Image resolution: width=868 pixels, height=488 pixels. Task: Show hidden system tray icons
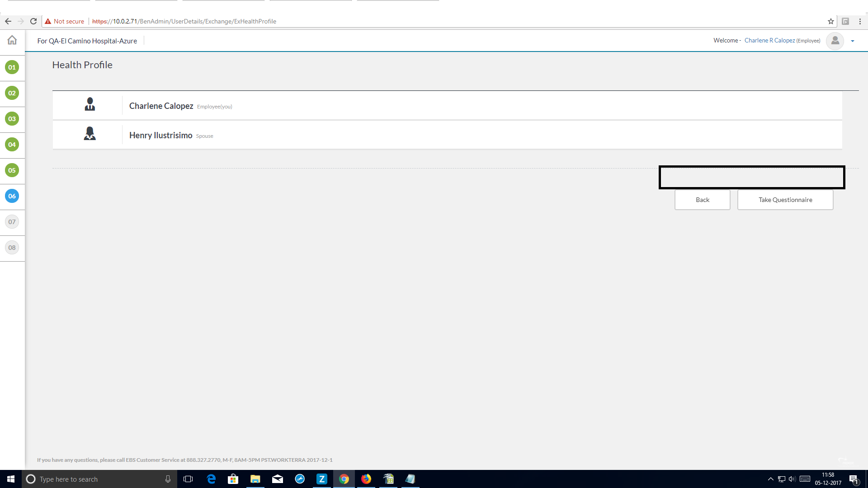click(x=770, y=479)
